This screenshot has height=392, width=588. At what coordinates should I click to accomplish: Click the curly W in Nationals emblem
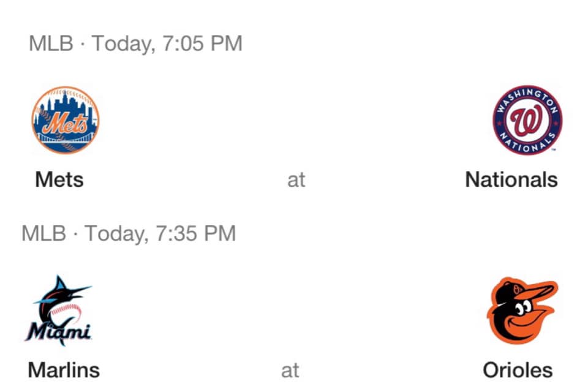527,120
